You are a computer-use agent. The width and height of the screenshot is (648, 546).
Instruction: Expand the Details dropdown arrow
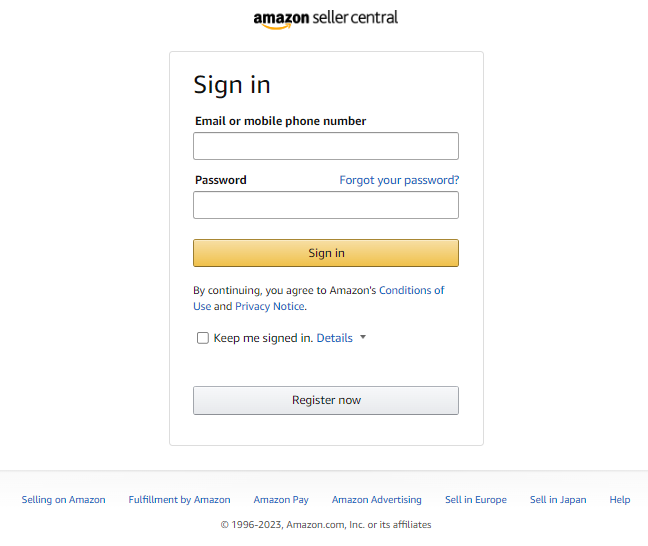(363, 337)
